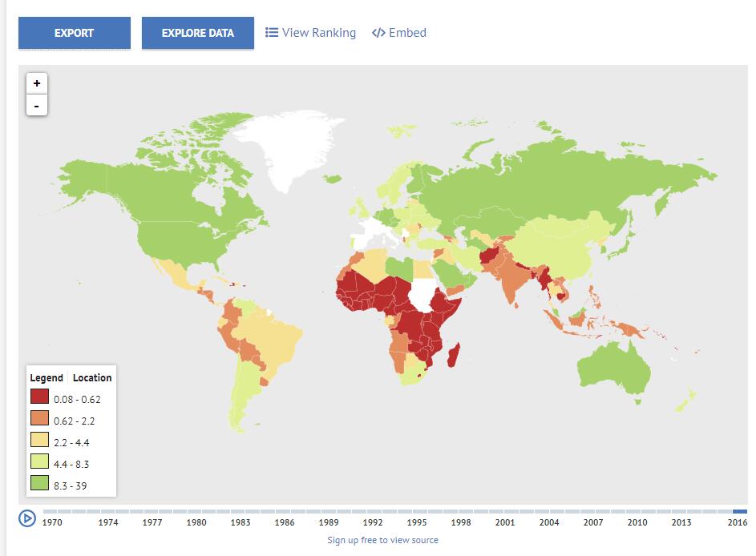This screenshot has width=756, height=556.
Task: Jump to 2016 on the timeline
Action: coord(738,522)
